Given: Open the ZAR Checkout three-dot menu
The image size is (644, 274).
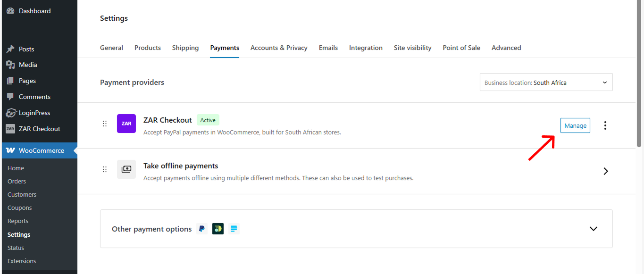Looking at the screenshot, I should (x=605, y=125).
